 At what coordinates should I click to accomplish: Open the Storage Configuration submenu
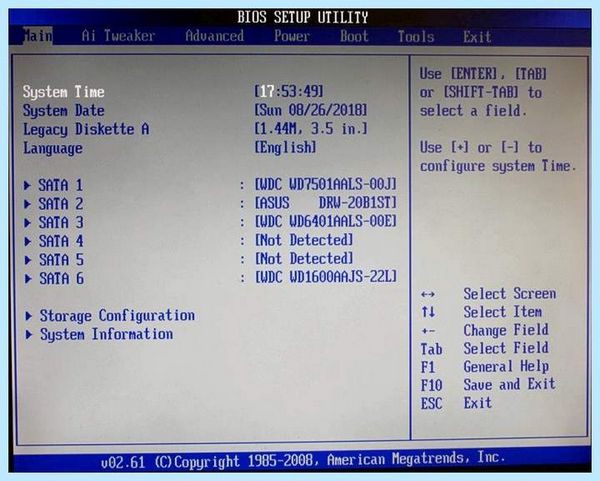click(x=117, y=316)
